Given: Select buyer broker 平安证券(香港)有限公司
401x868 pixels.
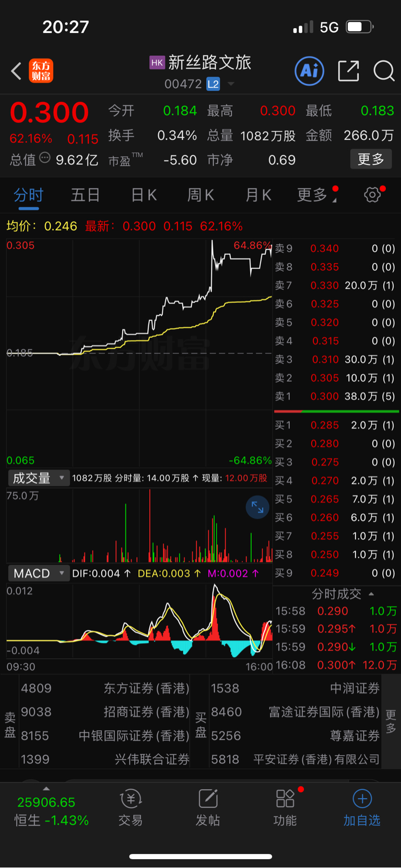Looking at the screenshot, I should [x=295, y=759].
